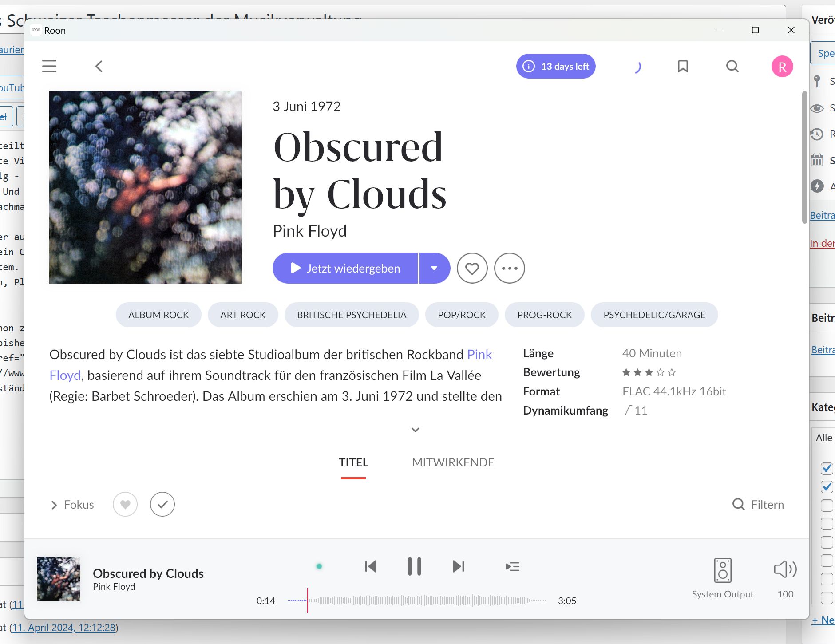835x644 pixels.
Task: Select the PROG-ROCK genre tag
Action: [544, 315]
